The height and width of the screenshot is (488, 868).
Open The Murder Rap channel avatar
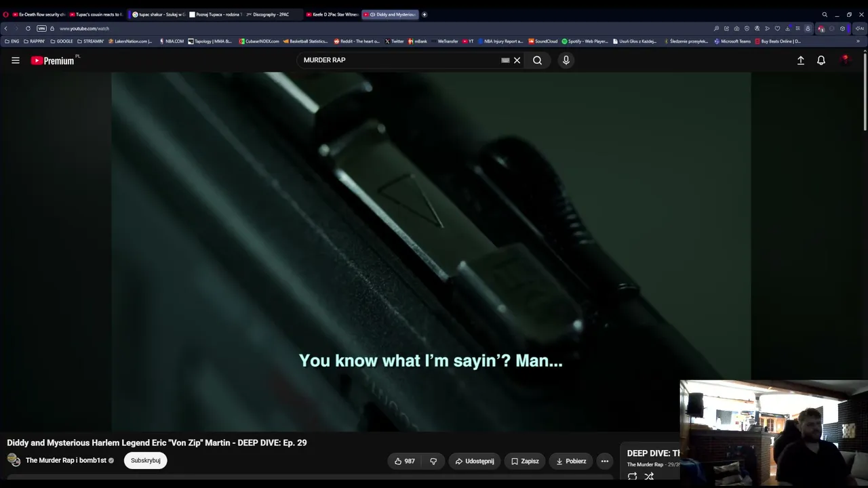[x=14, y=460]
